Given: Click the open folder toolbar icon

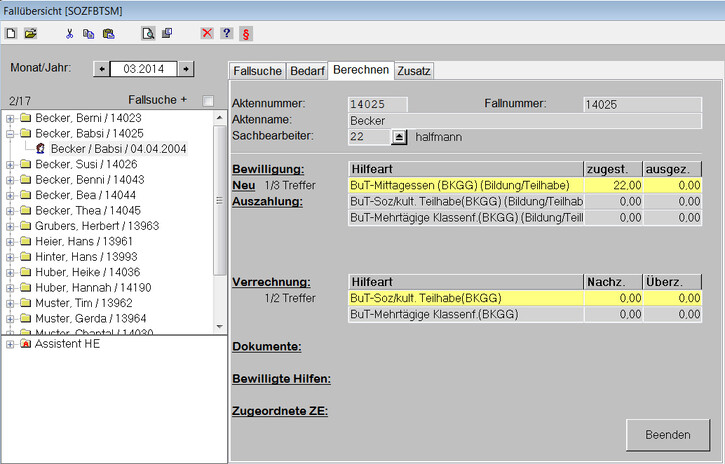Looking at the screenshot, I should tap(30, 33).
